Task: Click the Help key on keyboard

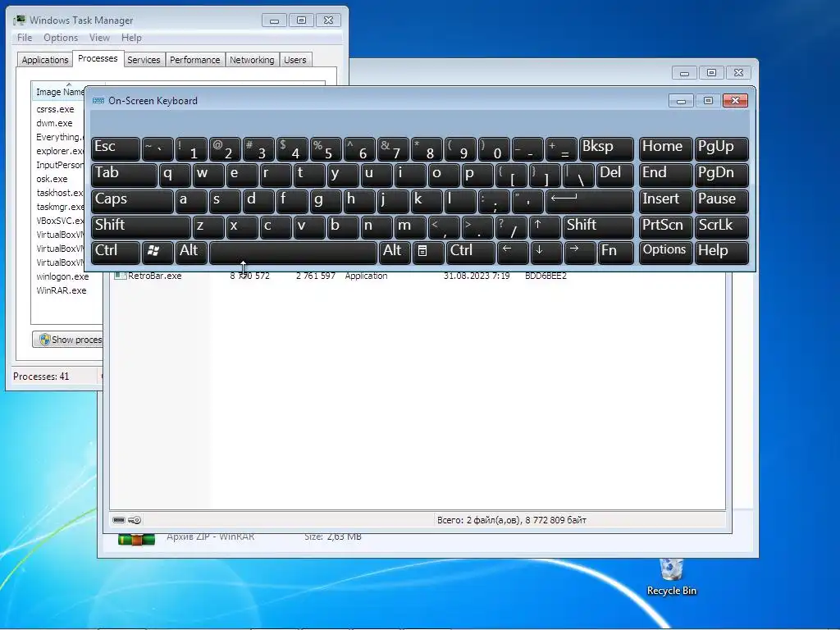Action: click(721, 253)
